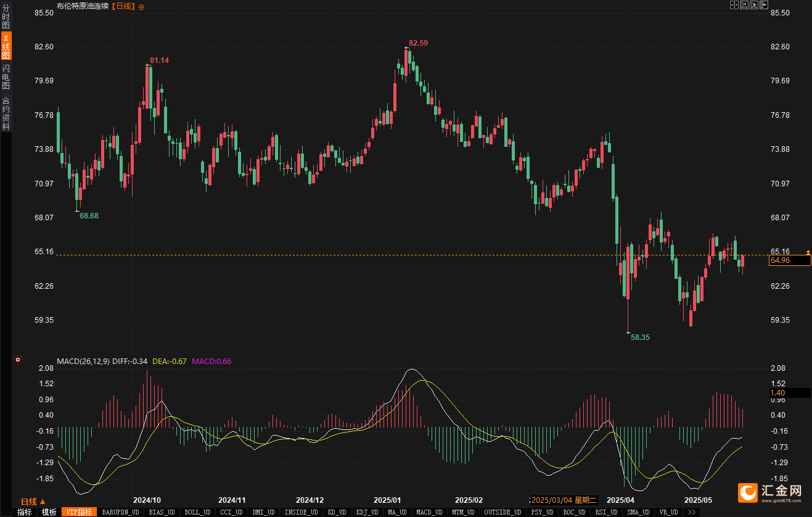Click the crosshair cursor icon at top right
The height and width of the screenshot is (517, 812).
coord(734,5)
